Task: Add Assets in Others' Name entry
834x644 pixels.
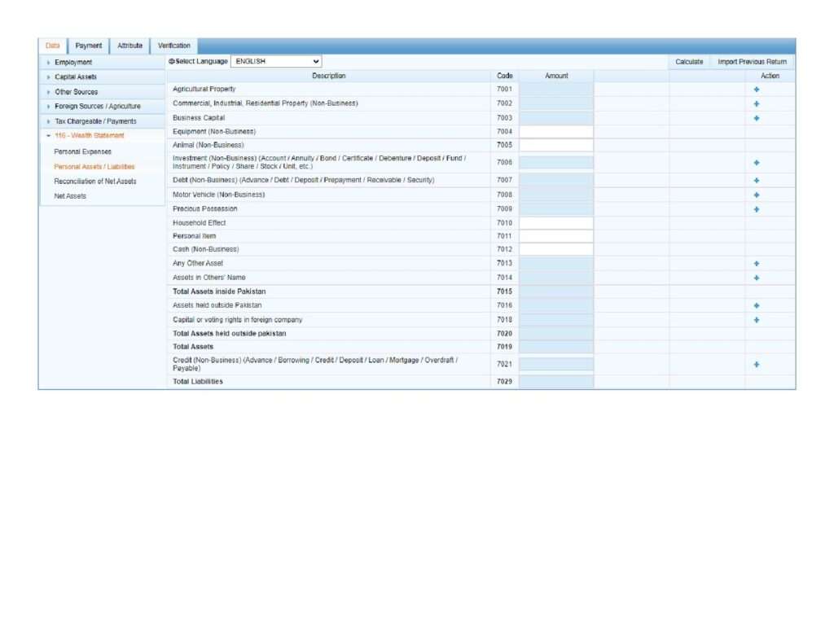Action: (757, 278)
